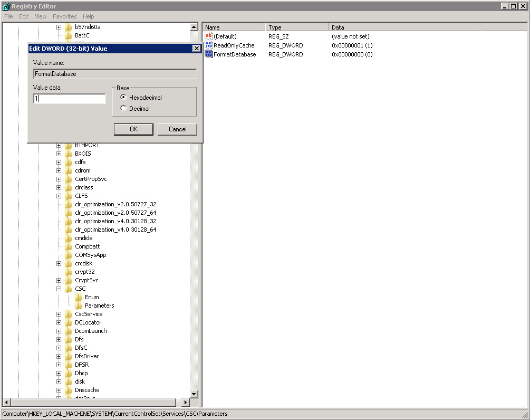Click the cdfs folder icon

(x=68, y=162)
